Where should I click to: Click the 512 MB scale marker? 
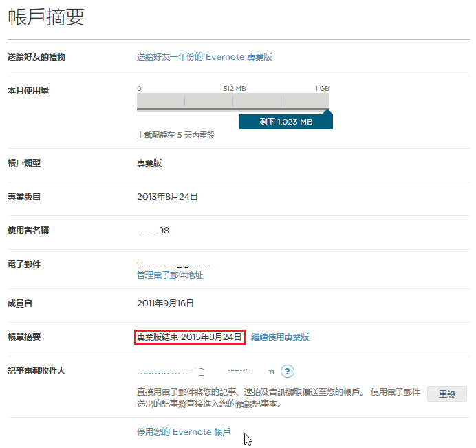tap(235, 88)
